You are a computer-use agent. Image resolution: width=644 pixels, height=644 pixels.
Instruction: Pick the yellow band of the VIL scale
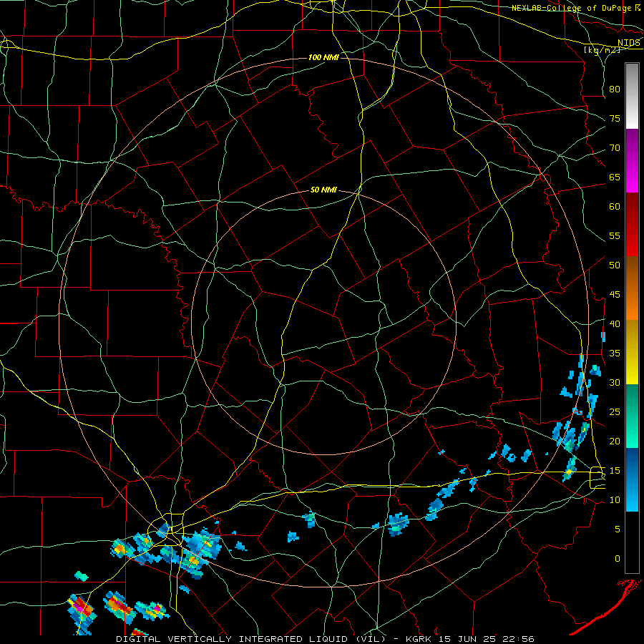pos(632,352)
